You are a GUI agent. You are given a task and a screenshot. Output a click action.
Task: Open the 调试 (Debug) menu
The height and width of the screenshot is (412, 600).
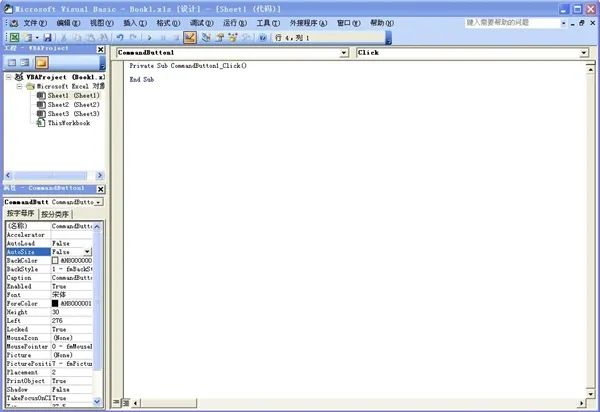coord(202,23)
